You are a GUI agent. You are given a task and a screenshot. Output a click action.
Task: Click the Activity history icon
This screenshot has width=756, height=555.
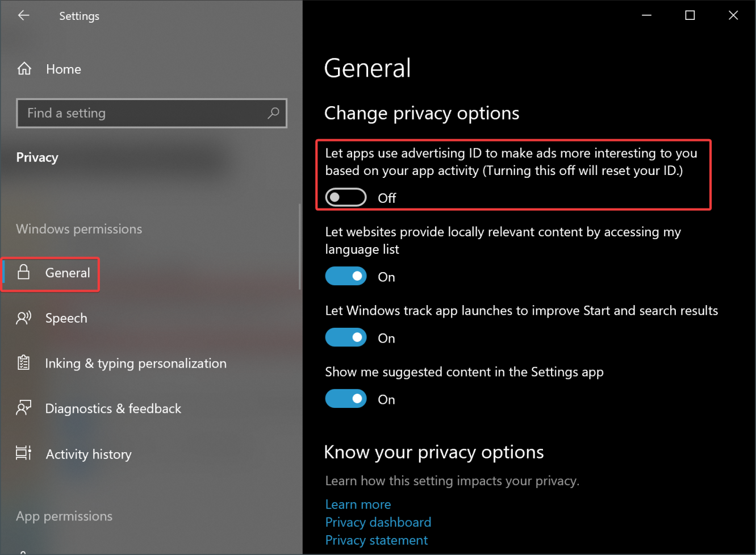coord(24,454)
